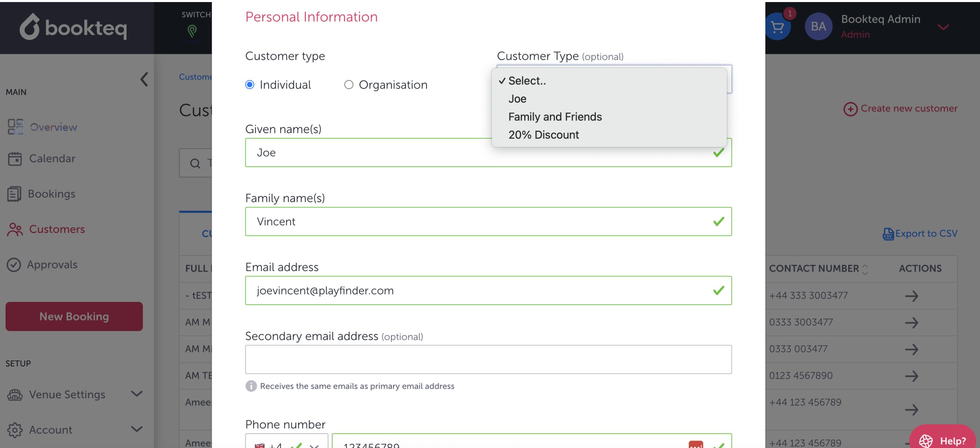Open the Customers sidebar menu item
The image size is (980, 448).
pos(57,229)
